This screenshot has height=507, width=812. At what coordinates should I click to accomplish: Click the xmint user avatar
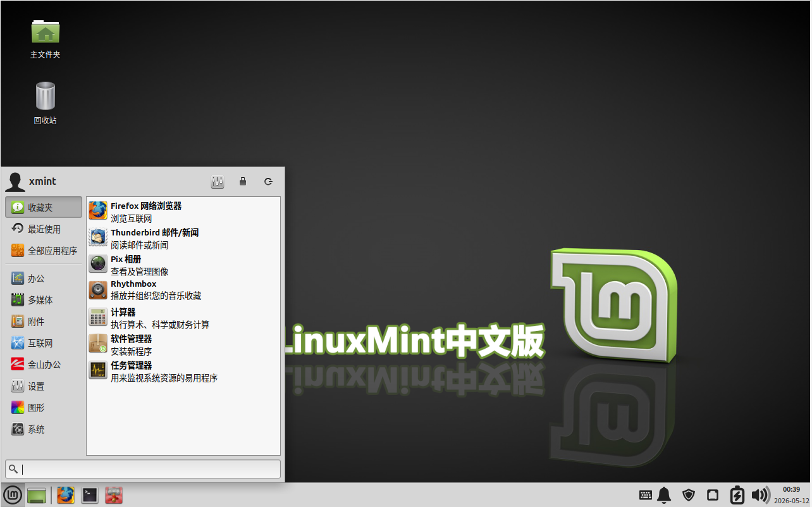[15, 182]
